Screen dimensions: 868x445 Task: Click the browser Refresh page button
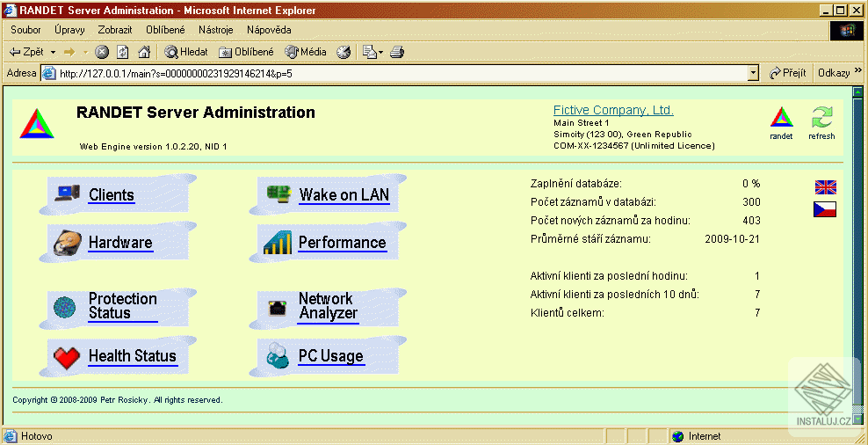[123, 52]
